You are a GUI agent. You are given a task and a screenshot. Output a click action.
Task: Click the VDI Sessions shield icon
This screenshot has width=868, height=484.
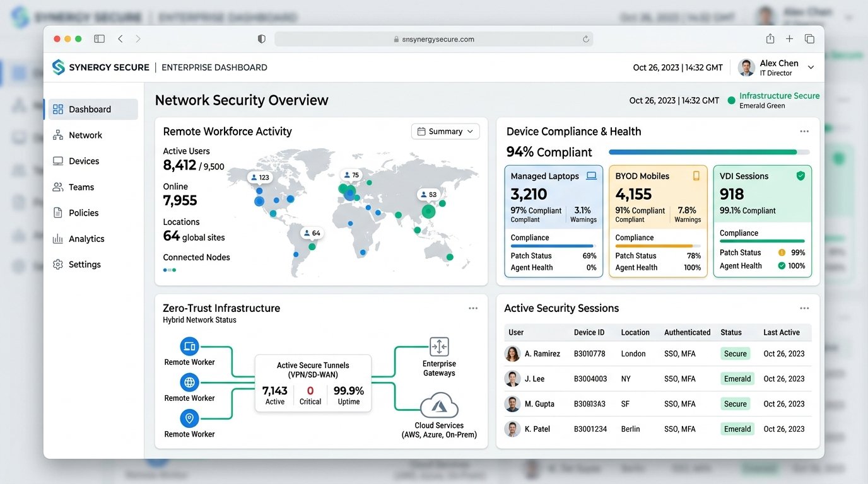point(801,176)
